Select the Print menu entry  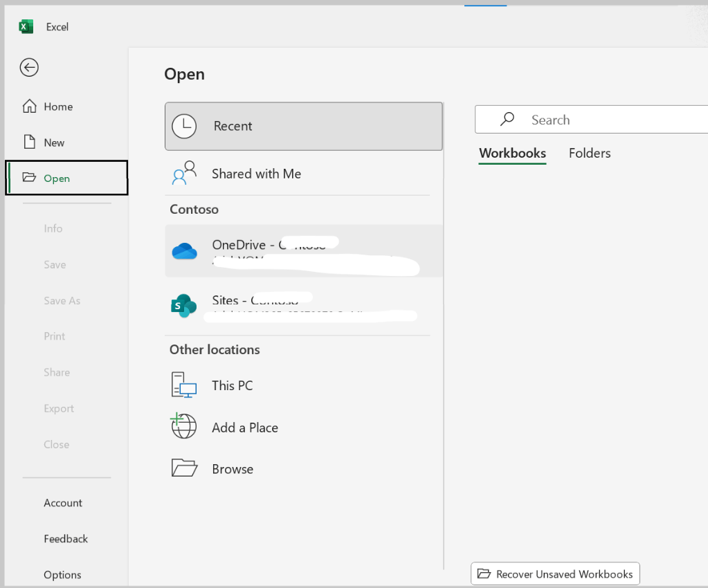click(54, 336)
